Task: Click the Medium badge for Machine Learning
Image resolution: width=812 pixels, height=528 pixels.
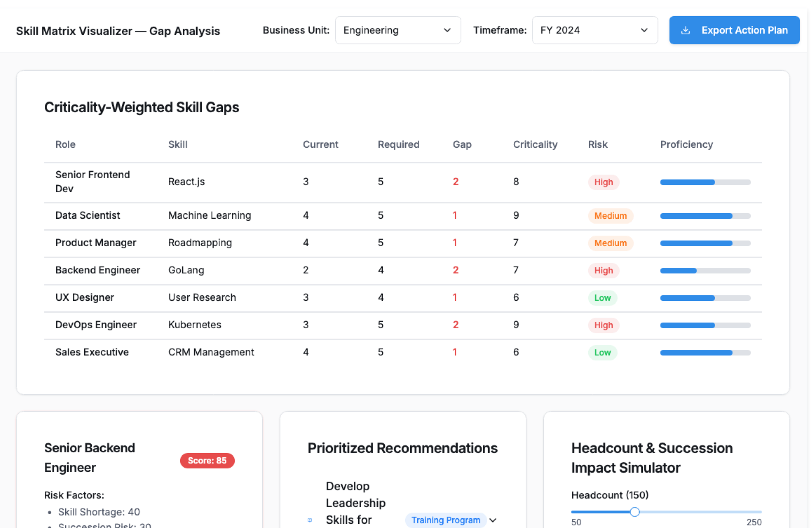Action: click(x=610, y=216)
